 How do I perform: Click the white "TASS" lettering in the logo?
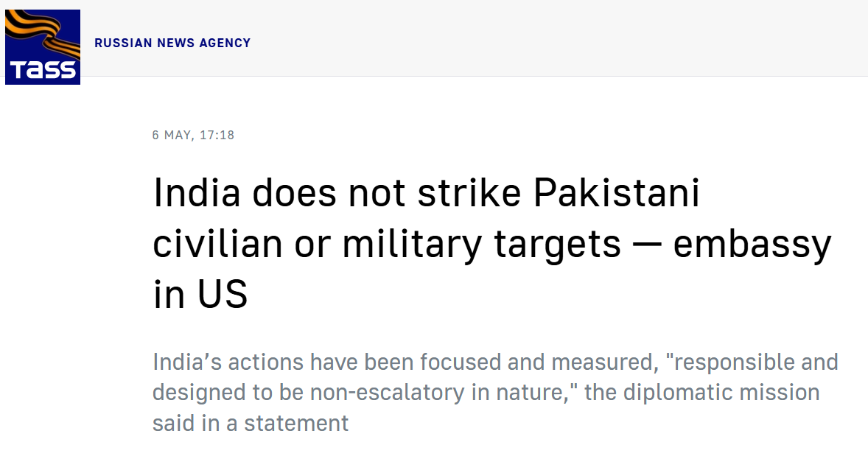coord(43,70)
